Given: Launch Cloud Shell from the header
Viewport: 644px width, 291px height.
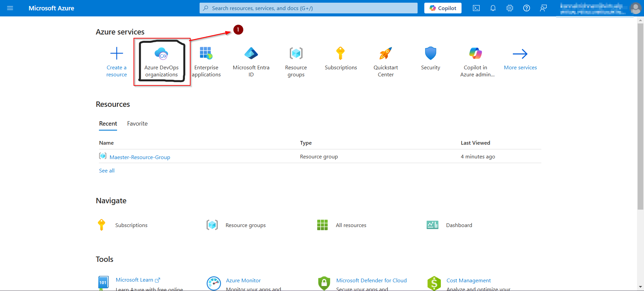Looking at the screenshot, I should coord(476,8).
